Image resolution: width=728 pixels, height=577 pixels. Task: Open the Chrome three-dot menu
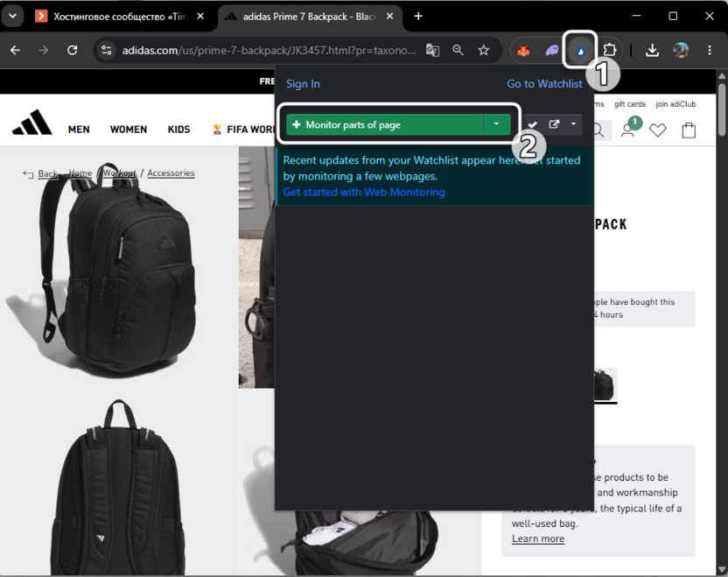click(710, 50)
